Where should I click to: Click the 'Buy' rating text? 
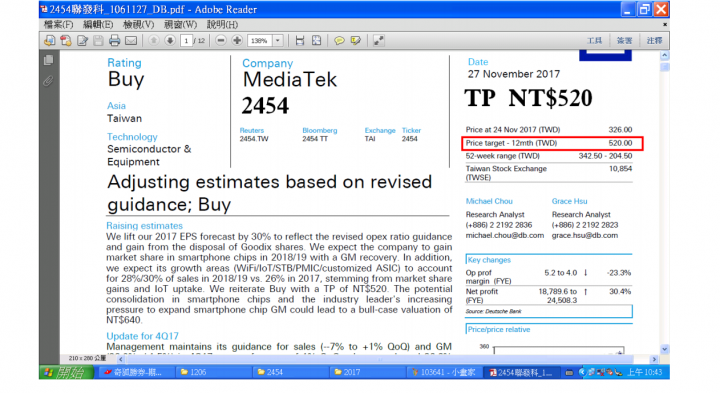126,79
